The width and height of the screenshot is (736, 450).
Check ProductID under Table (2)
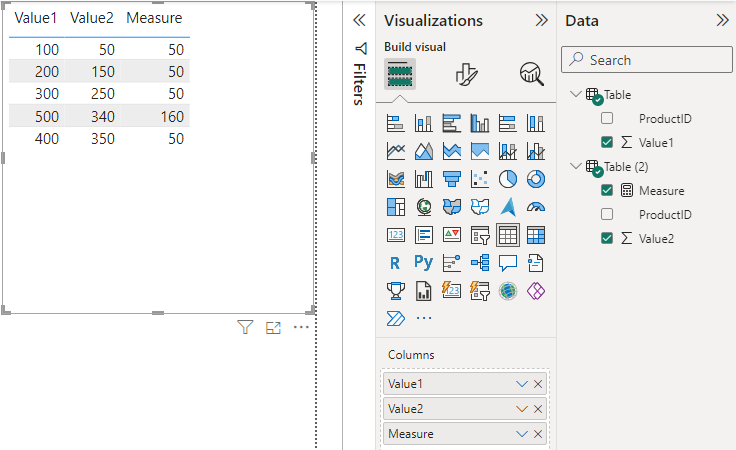pyautogui.click(x=607, y=214)
